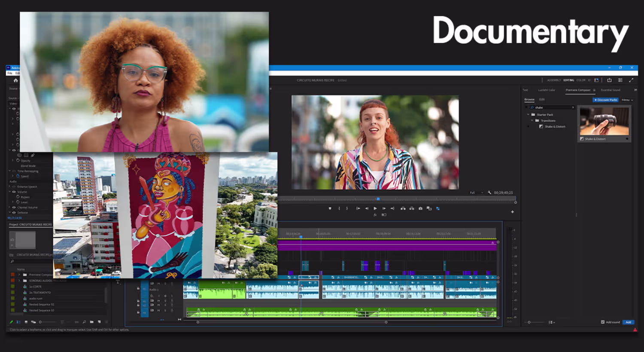
Task: Click the Type tool icon
Action: tap(118, 282)
